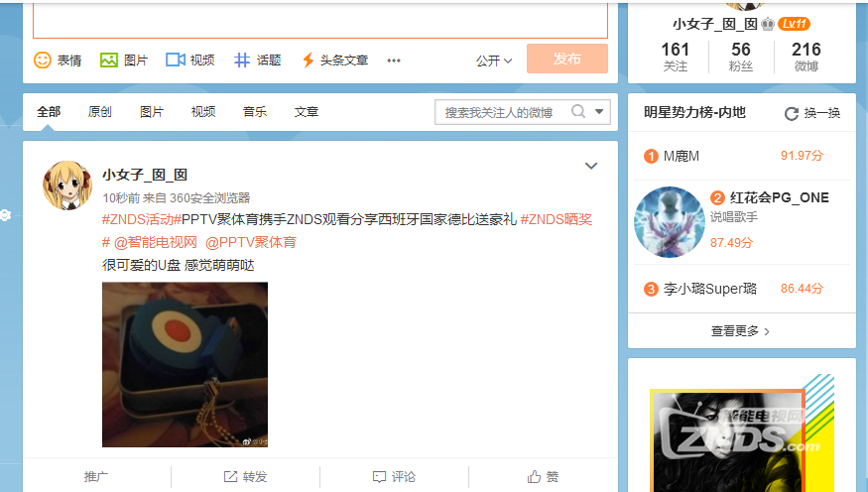Open 查看更多 ranking link

point(741,331)
